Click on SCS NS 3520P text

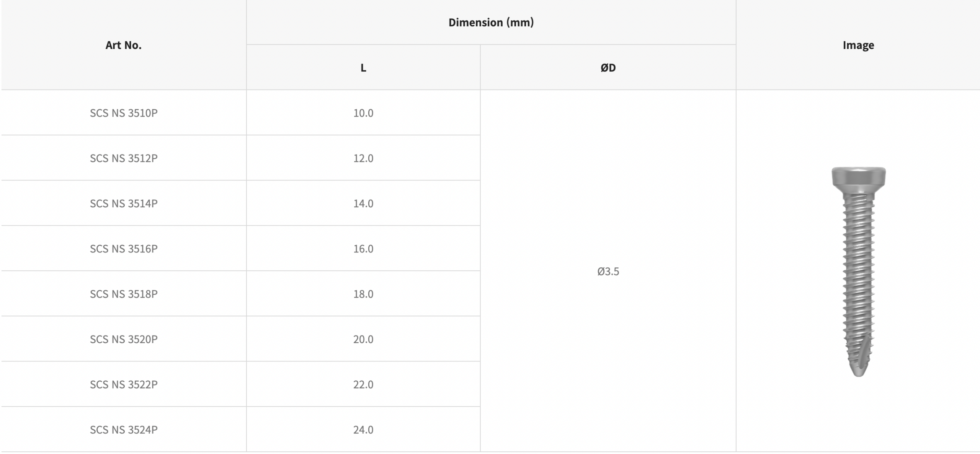point(124,339)
